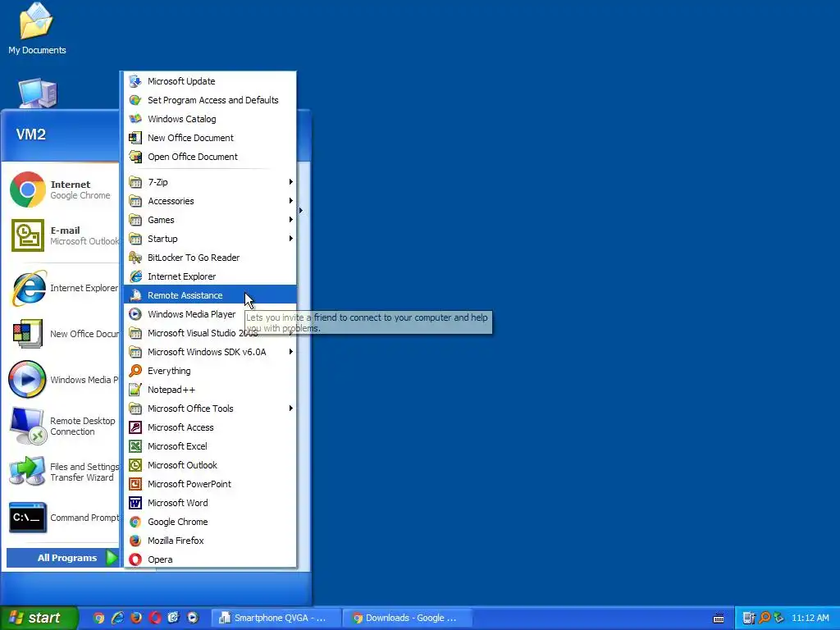Expand Microsoft Windows SDK v6.0A submenu arrow
This screenshot has width=840, height=630.
pos(291,352)
